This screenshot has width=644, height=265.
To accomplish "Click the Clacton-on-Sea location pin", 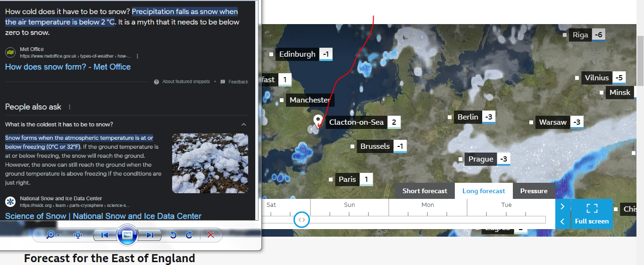I will [x=318, y=121].
